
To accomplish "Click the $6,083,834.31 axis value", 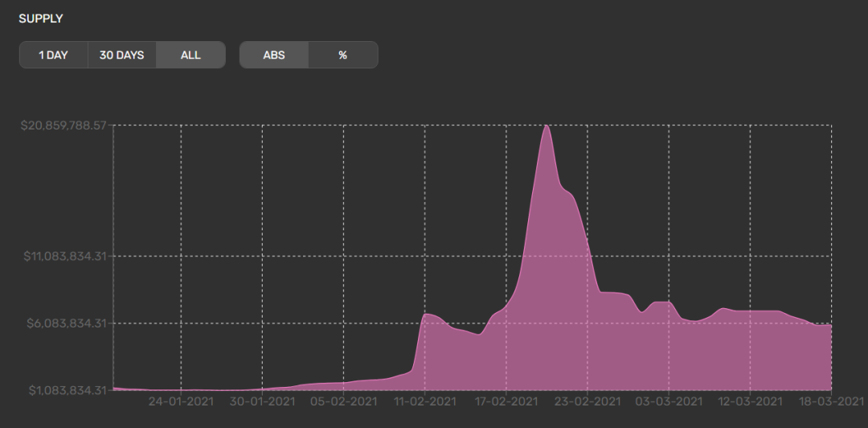I will [67, 323].
